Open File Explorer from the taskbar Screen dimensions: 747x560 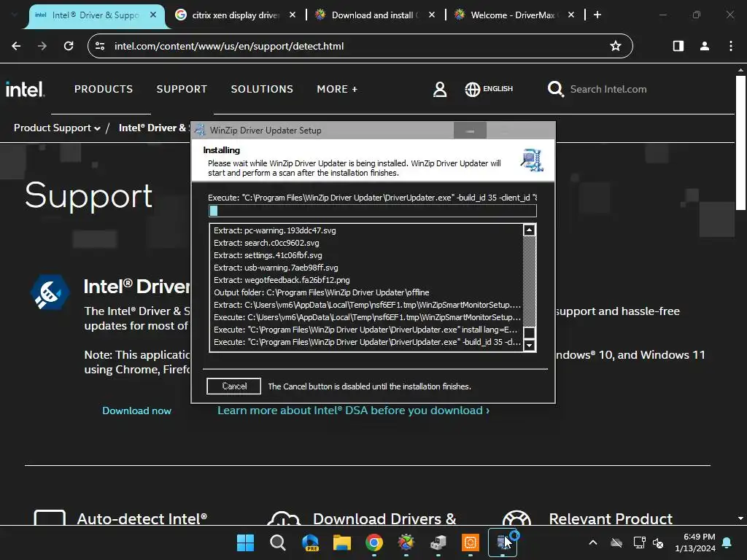click(342, 542)
